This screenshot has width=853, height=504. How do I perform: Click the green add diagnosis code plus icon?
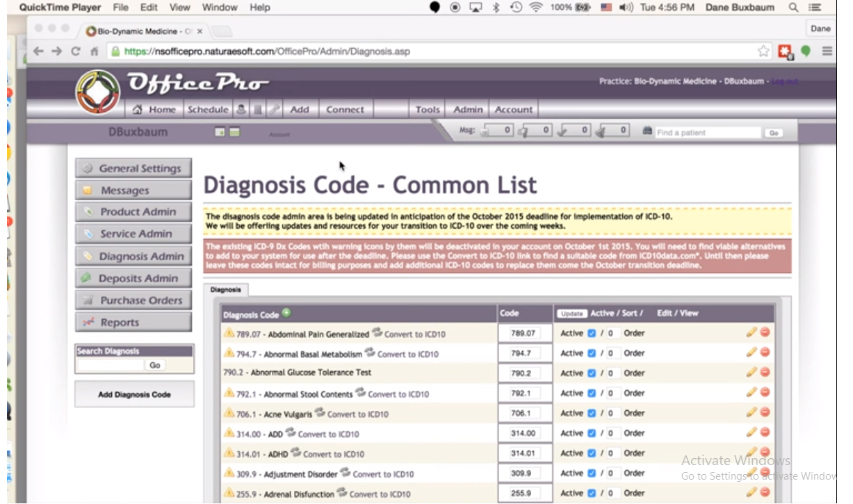[286, 314]
